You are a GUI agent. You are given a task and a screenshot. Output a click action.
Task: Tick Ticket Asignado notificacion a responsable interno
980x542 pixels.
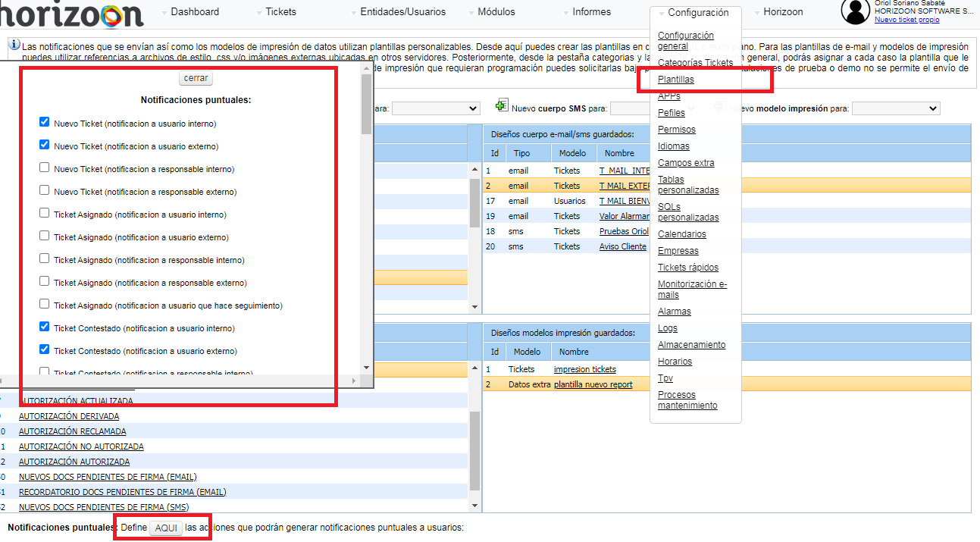45,258
